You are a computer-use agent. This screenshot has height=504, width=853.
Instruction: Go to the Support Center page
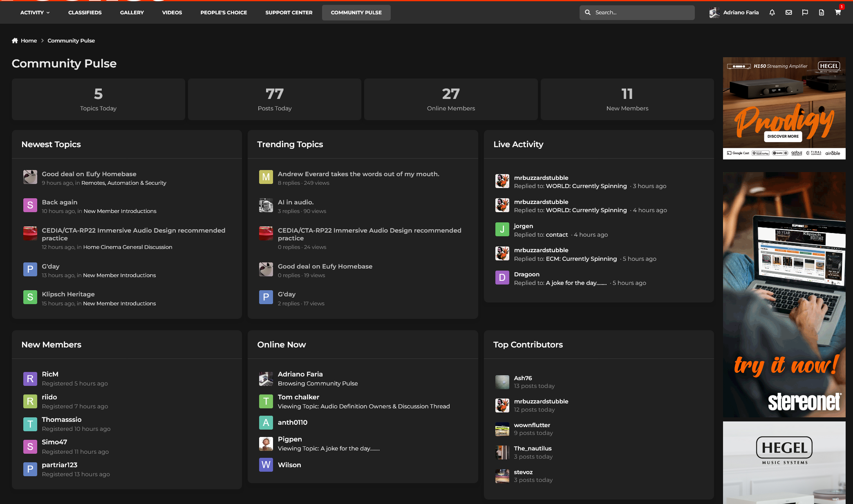click(x=289, y=13)
